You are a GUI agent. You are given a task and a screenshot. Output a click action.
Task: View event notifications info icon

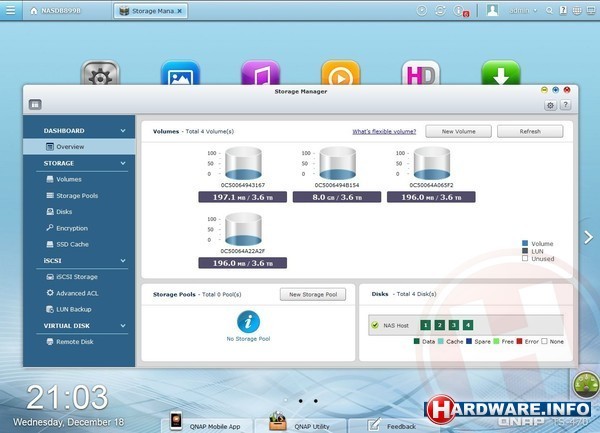tap(460, 11)
